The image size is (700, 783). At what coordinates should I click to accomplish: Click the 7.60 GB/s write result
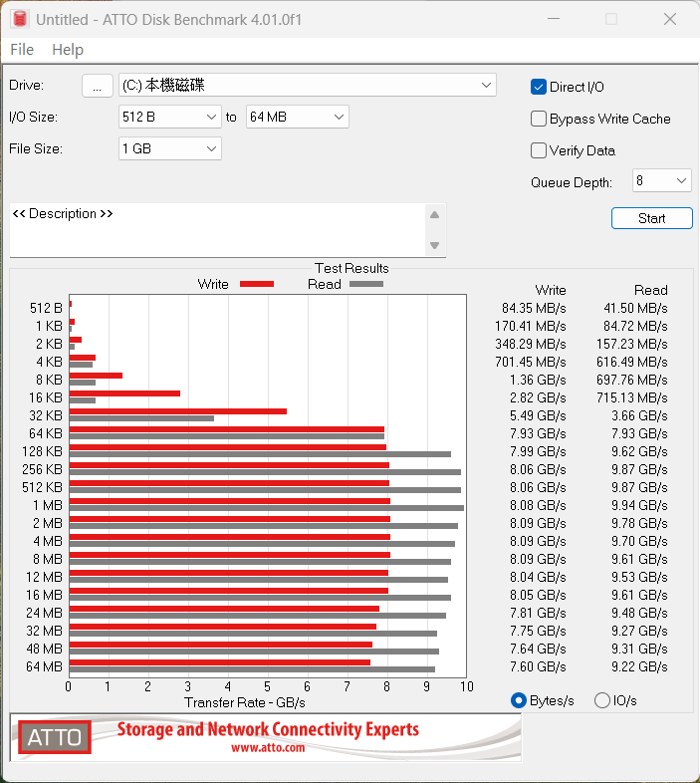[x=538, y=666]
